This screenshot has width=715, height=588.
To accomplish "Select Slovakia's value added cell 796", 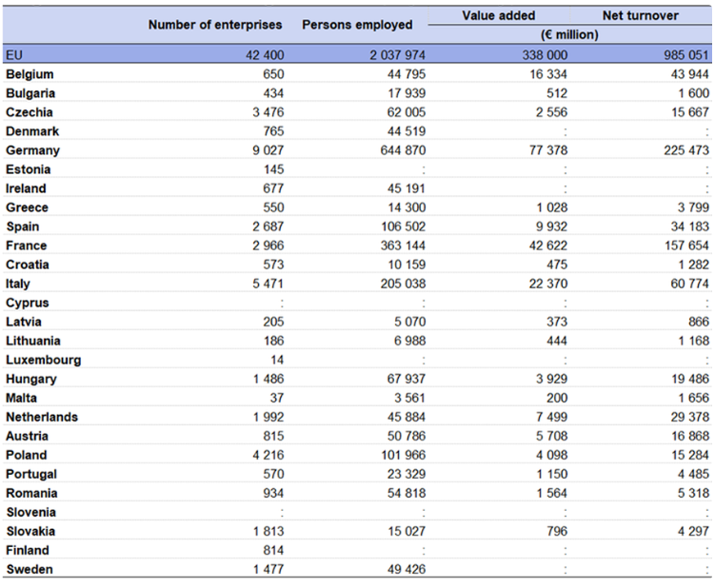I will coord(556,531).
